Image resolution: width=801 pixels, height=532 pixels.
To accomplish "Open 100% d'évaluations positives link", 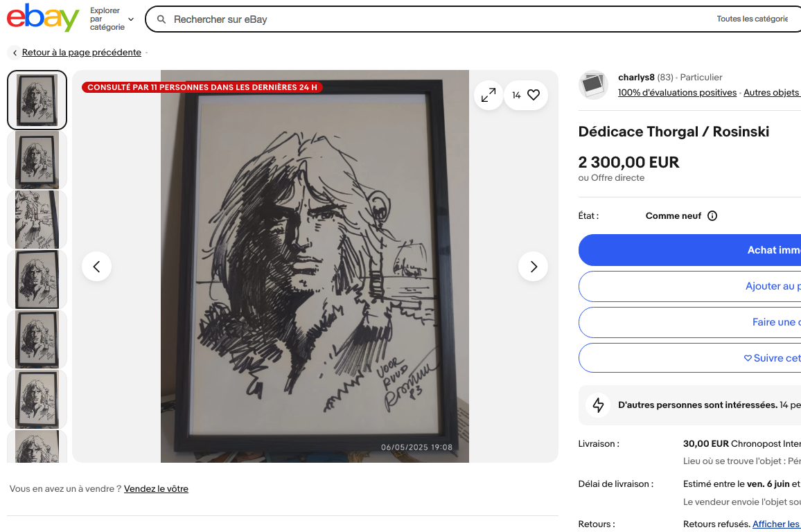I will [x=677, y=93].
